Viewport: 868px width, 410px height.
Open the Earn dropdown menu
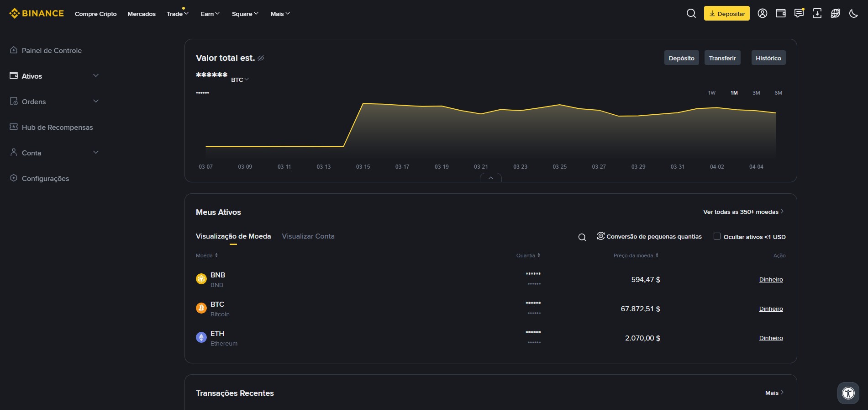pyautogui.click(x=210, y=14)
